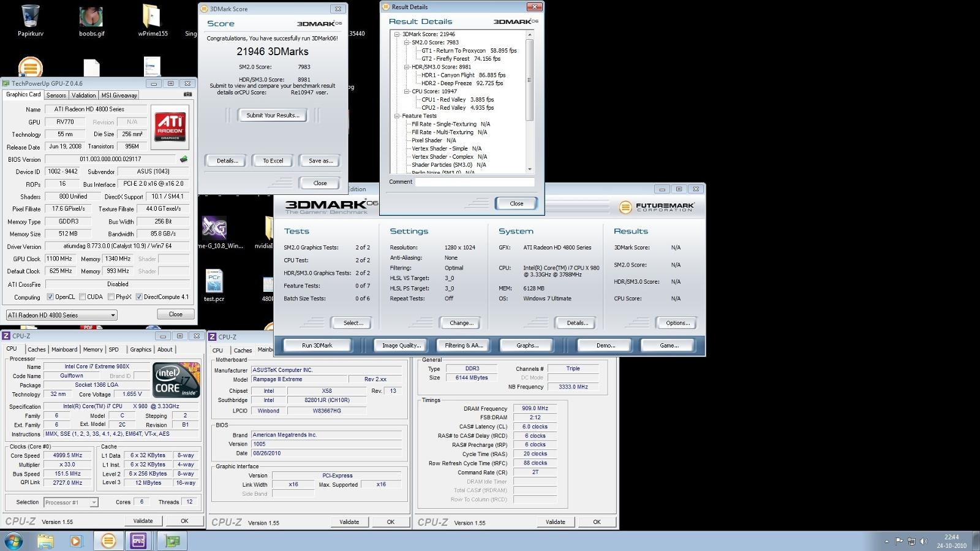Open the Filtering & AA... button
Viewport: 980px width, 551px height.
pos(464,346)
